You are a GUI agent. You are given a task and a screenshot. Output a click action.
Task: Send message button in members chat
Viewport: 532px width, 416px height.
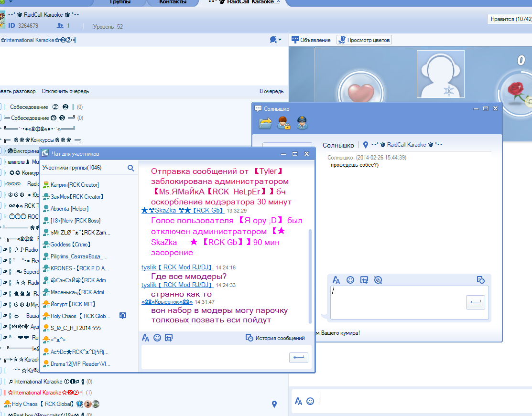tap(299, 357)
